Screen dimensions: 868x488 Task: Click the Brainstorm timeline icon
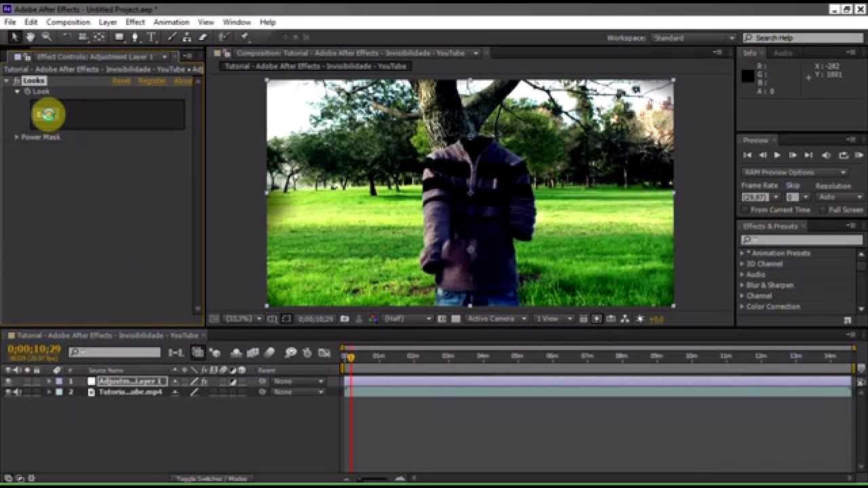[x=291, y=352]
